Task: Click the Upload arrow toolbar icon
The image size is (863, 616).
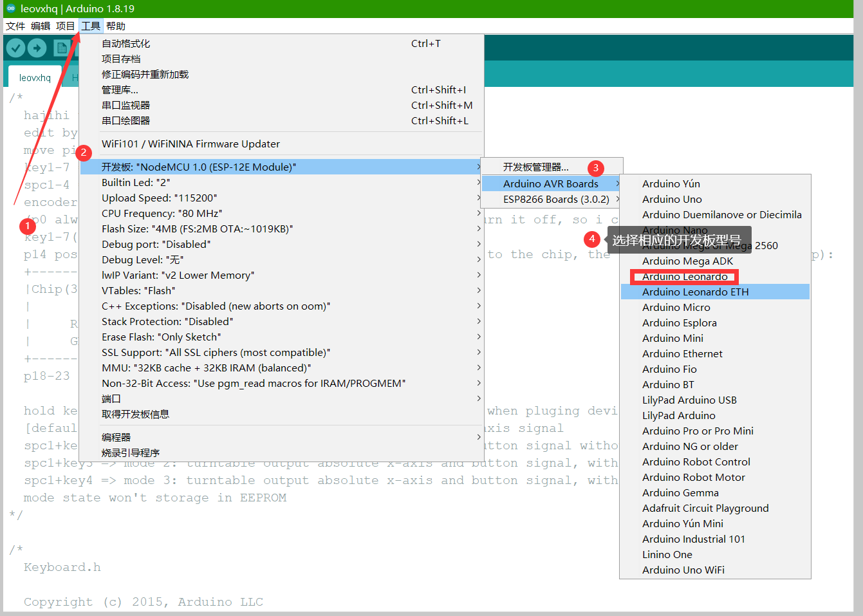Action: pos(37,48)
